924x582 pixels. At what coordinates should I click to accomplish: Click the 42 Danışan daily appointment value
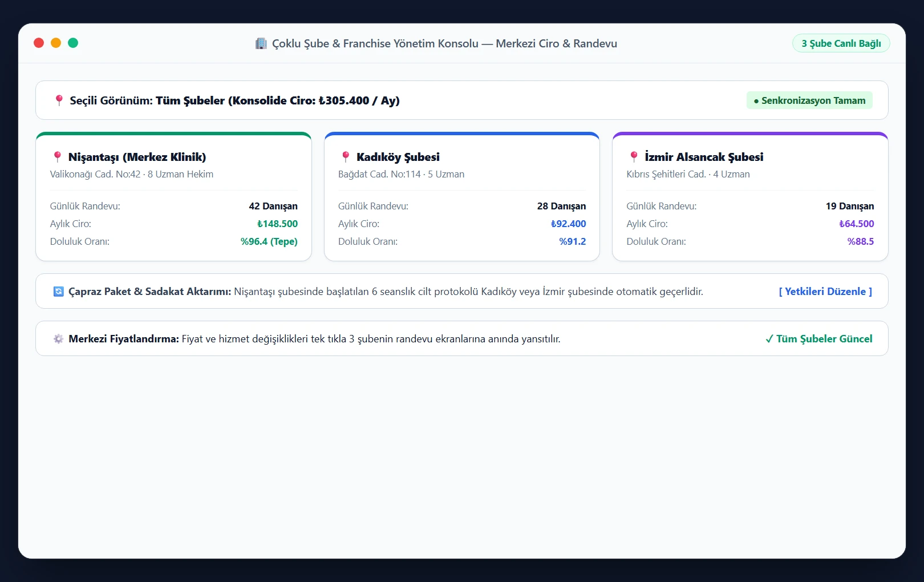point(273,206)
